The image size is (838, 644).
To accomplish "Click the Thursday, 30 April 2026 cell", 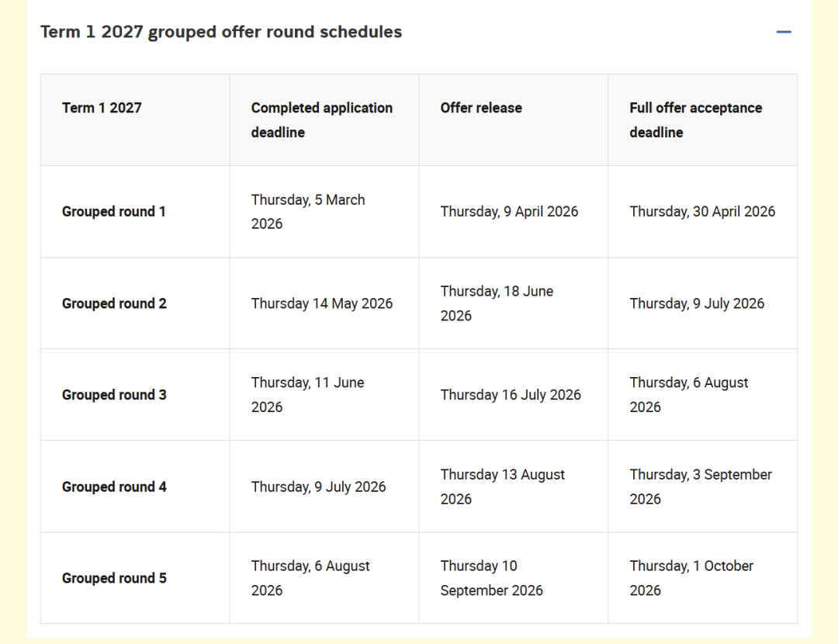I will point(702,211).
